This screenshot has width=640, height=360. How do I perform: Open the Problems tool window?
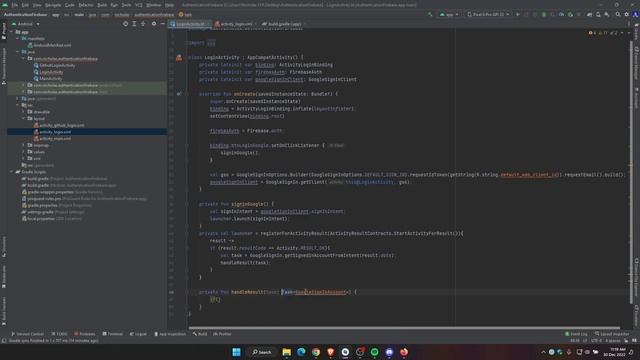[84, 334]
